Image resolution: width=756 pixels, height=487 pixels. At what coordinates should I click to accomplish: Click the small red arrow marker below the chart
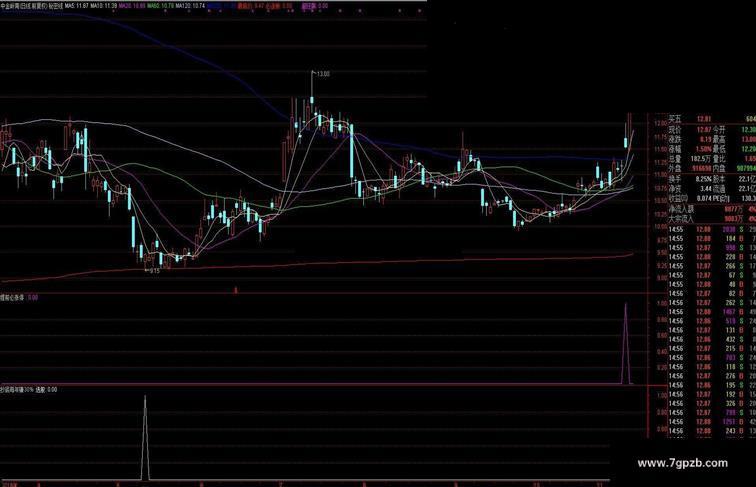[236, 290]
